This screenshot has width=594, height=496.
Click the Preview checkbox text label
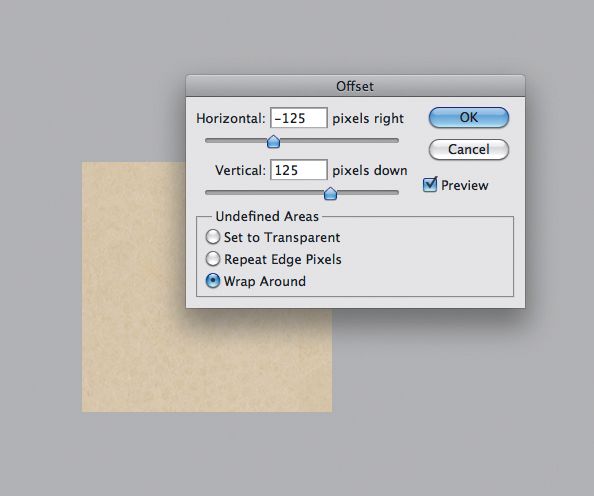pos(464,185)
